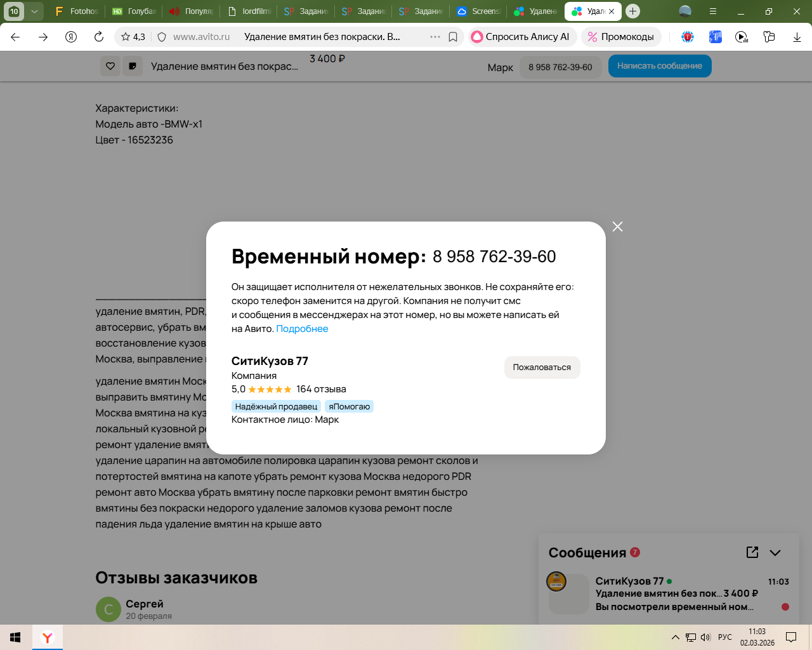
Task: Close the active Avito tab
Action: [x=612, y=11]
